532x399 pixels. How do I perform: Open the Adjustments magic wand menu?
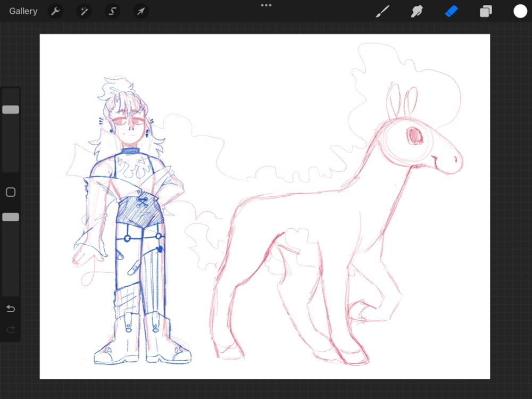coord(84,12)
